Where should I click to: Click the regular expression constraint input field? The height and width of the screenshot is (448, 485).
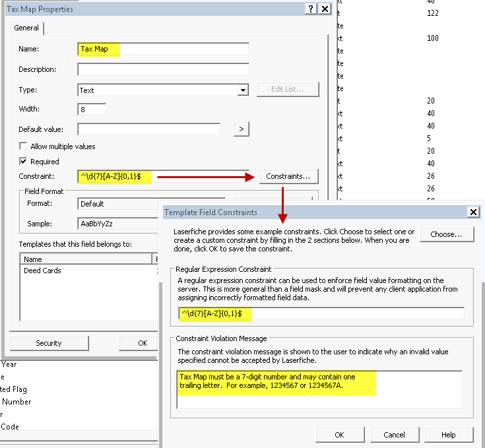click(x=321, y=313)
